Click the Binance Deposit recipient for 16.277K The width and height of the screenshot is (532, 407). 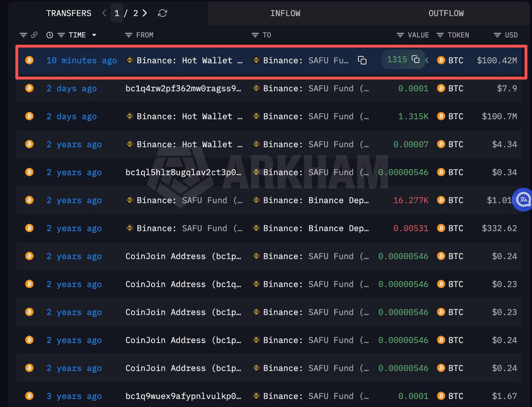tap(316, 200)
